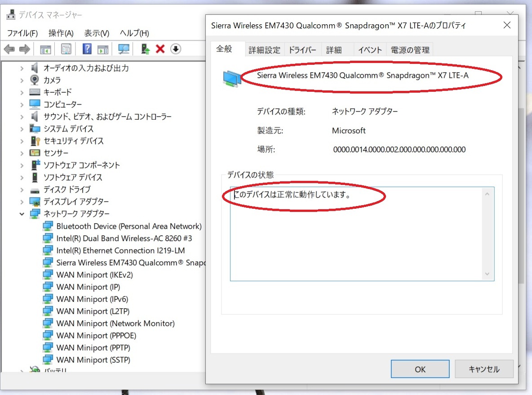Click the system device icon beside システム デバイス
The width and height of the screenshot is (532, 395).
pyautogui.click(x=35, y=128)
